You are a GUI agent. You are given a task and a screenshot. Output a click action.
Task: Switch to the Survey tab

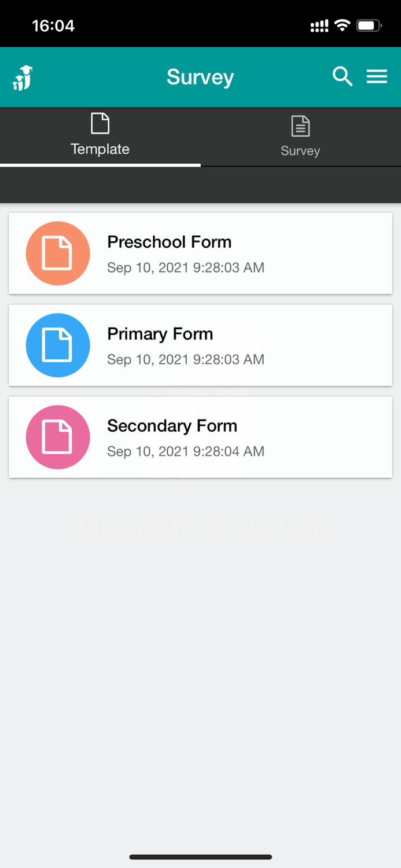(x=300, y=136)
